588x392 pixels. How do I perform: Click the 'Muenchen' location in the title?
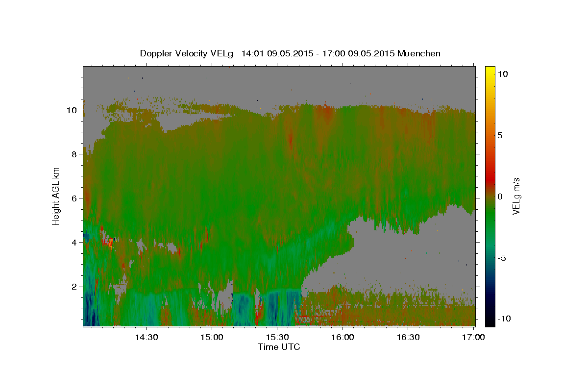(419, 53)
